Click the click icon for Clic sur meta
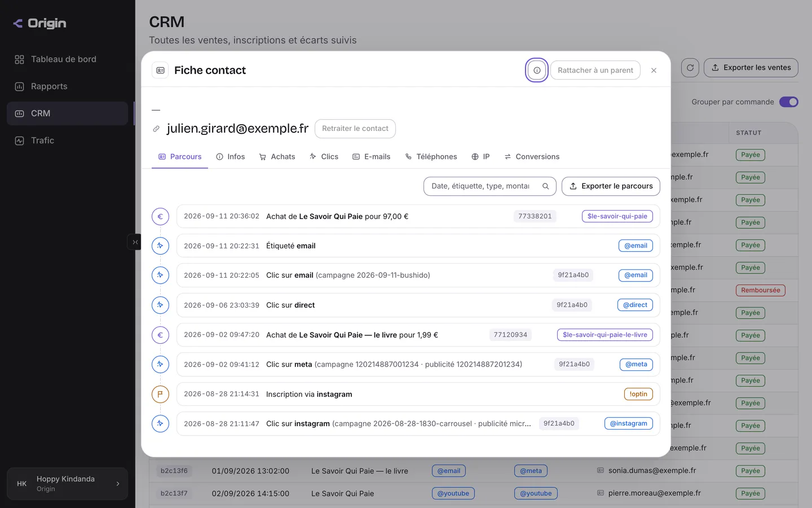812x508 pixels. [160, 364]
